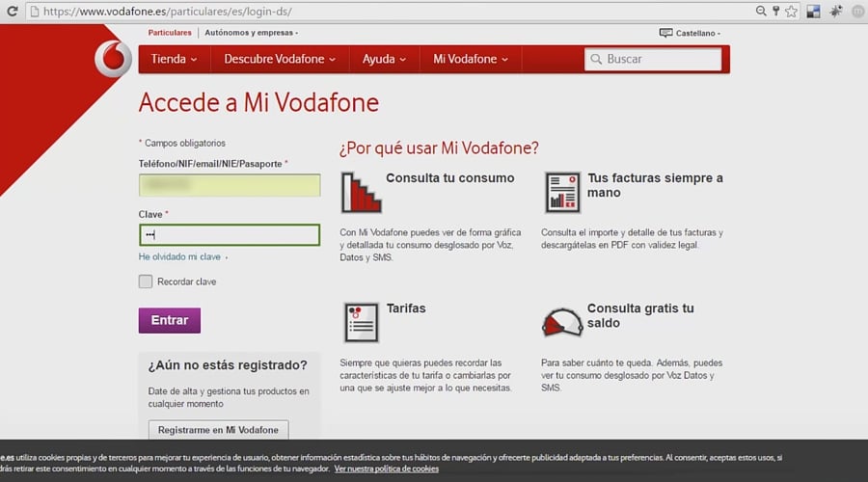This screenshot has height=482, width=868.
Task: Click the Vodafone logo
Action: pos(113,58)
